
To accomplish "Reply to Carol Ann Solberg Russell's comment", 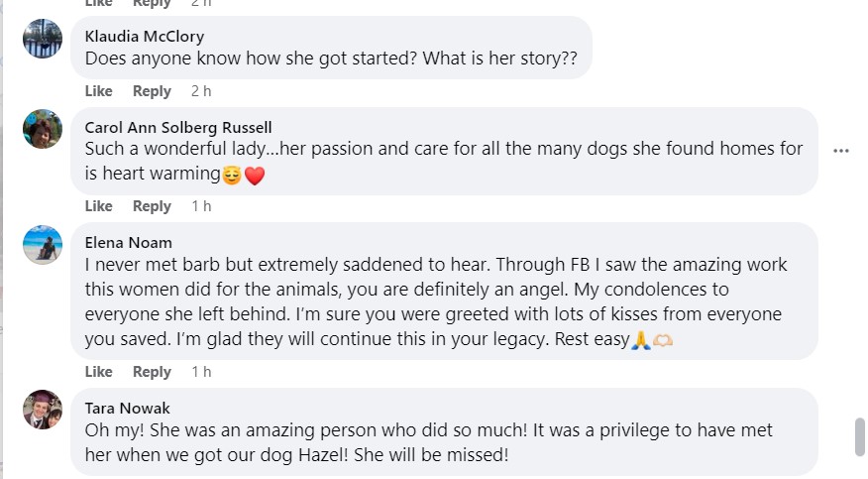I will 152,206.
